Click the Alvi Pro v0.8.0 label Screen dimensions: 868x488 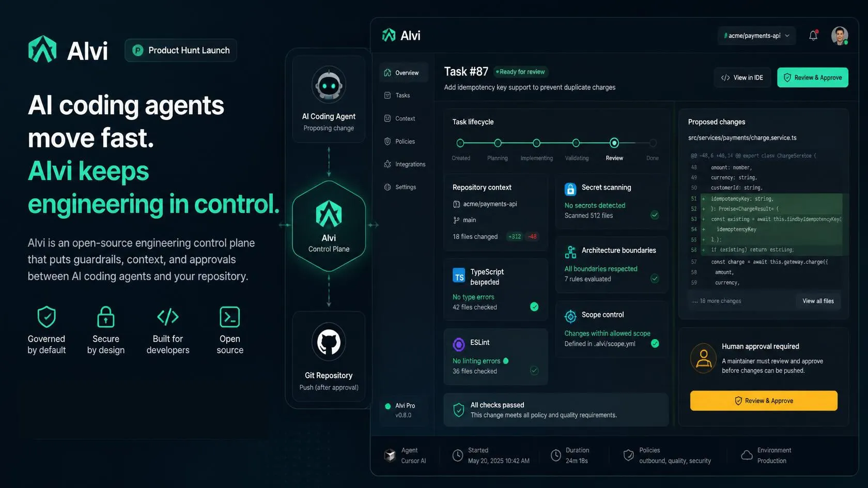point(405,410)
